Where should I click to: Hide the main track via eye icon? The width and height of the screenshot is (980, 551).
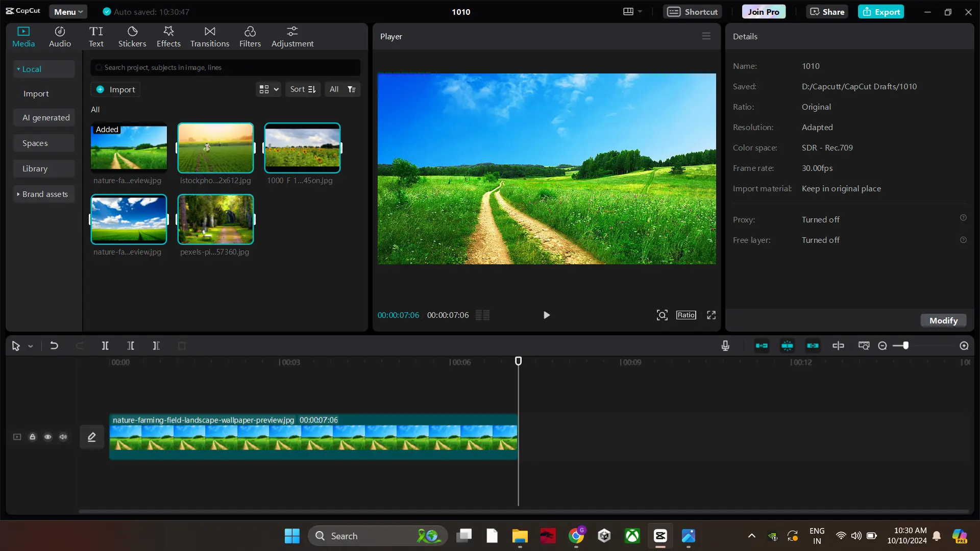coord(47,437)
